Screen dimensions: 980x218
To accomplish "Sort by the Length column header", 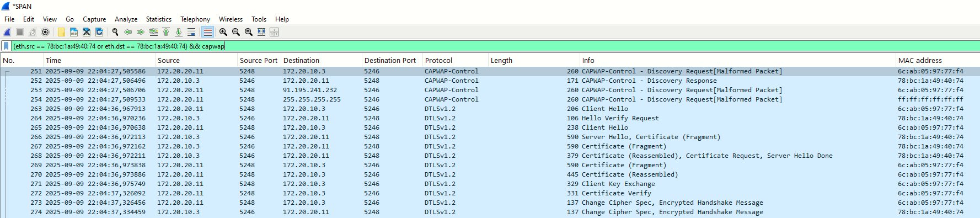I will click(534, 60).
